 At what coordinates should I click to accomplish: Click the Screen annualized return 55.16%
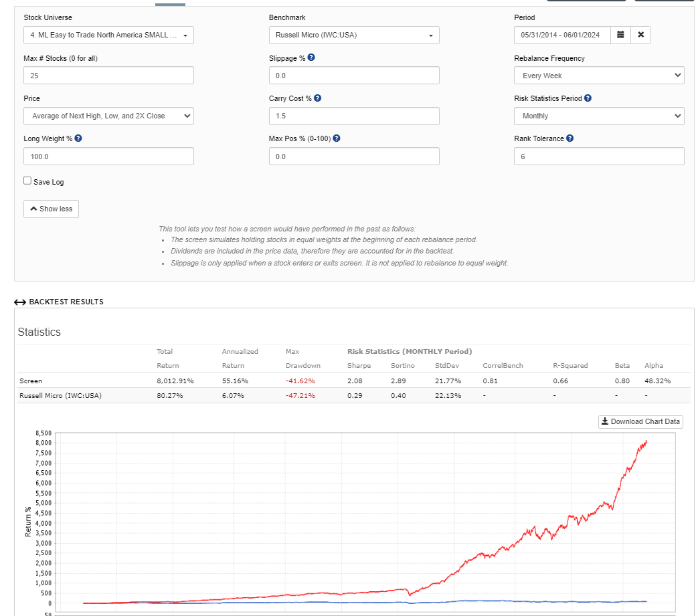[235, 381]
